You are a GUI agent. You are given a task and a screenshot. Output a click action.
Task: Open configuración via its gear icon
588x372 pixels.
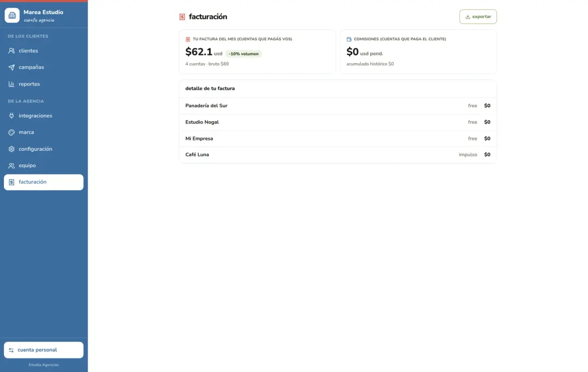pos(11,148)
